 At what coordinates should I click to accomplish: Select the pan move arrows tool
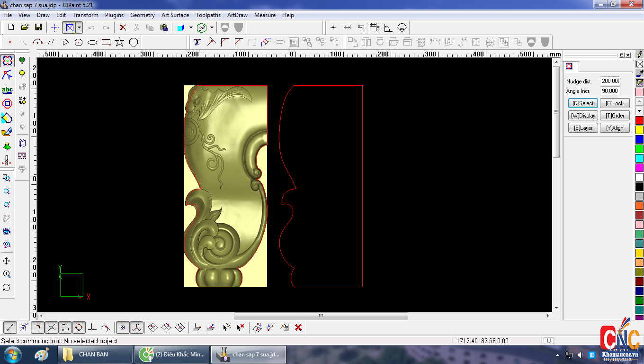point(7,261)
